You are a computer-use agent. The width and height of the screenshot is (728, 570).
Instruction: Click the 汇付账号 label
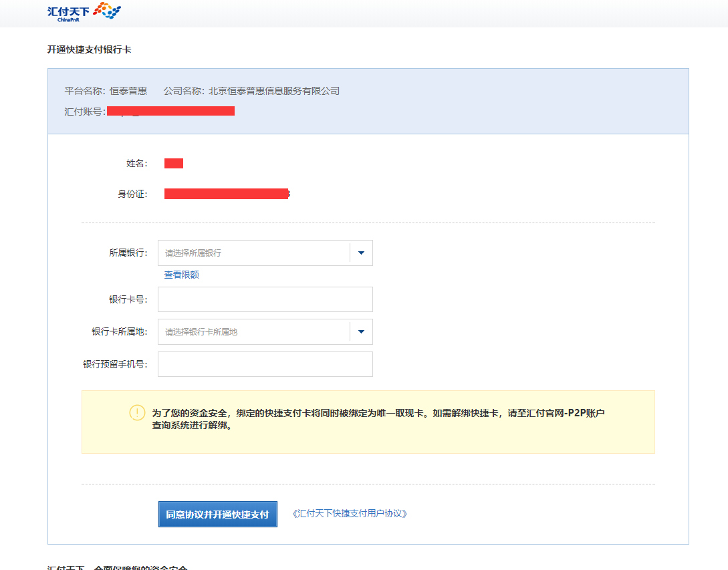pyautogui.click(x=85, y=112)
